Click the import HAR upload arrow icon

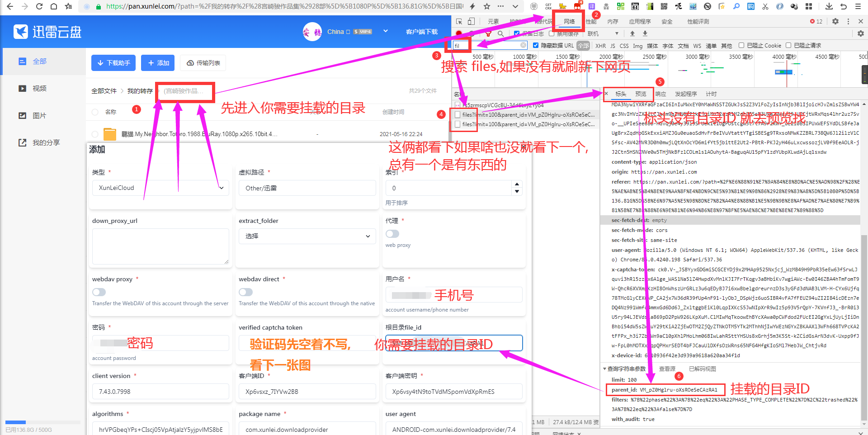click(632, 33)
